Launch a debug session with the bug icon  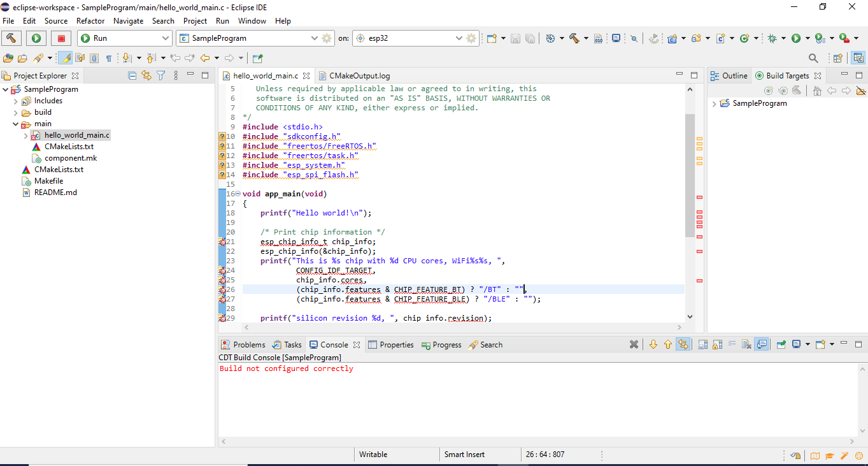pos(772,38)
